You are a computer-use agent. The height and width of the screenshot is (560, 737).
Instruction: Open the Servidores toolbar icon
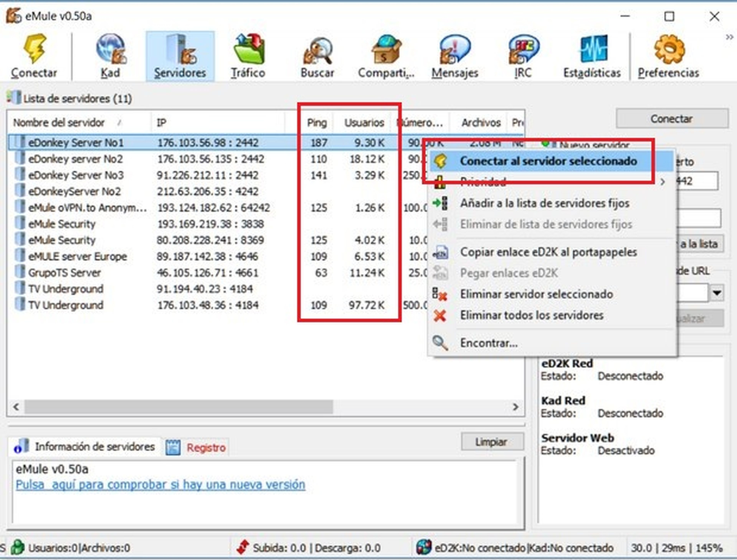[180, 56]
